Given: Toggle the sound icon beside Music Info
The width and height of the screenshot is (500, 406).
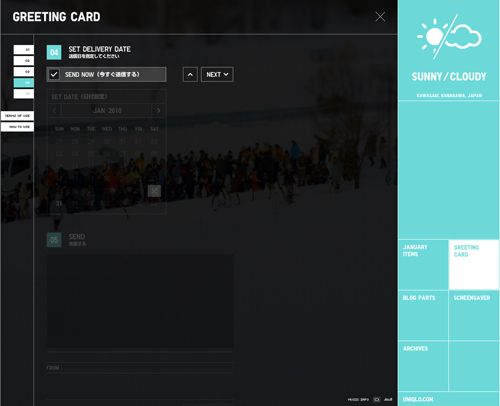Looking at the screenshot, I should [377, 399].
